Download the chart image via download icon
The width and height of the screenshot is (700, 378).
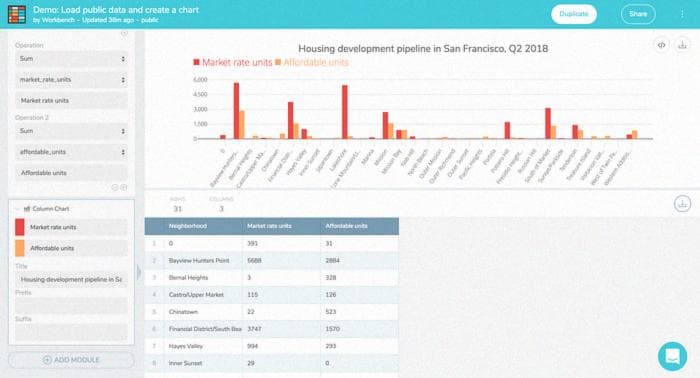682,45
